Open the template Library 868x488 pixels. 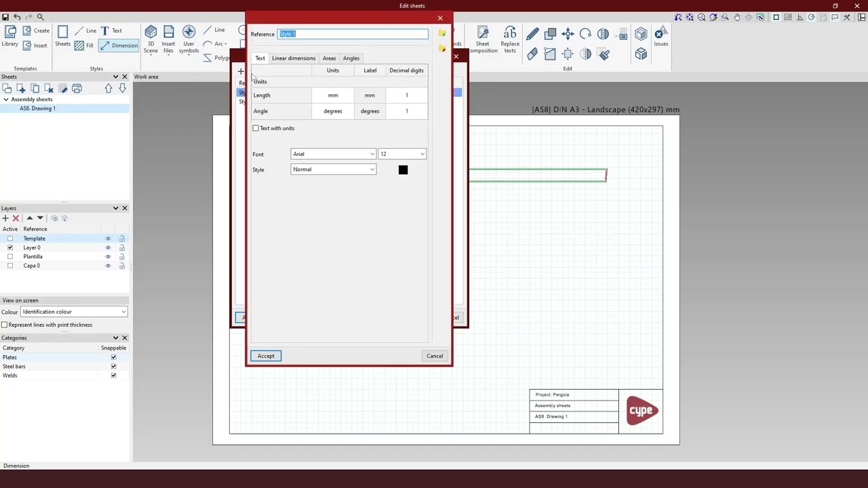click(10, 37)
